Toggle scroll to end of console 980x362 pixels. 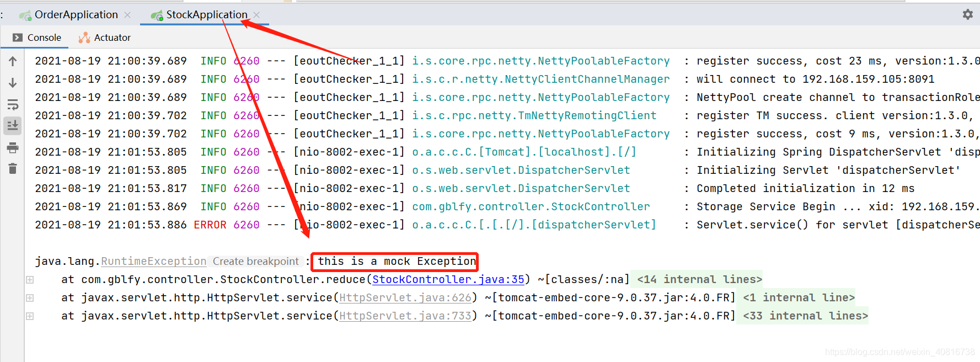[13, 126]
